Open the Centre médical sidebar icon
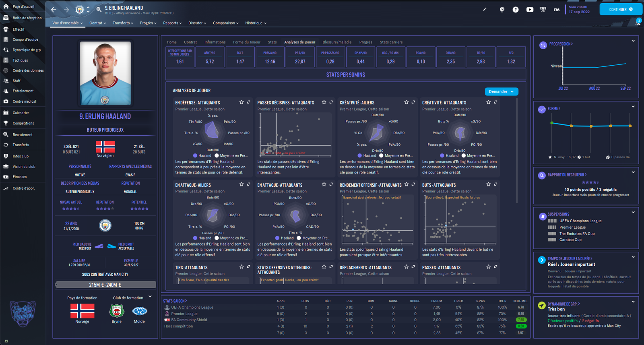644x345 pixels. [6, 101]
